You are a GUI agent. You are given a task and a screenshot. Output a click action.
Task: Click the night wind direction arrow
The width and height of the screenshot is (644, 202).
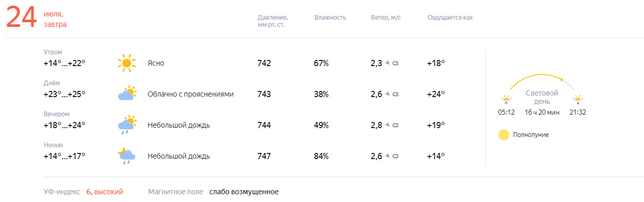[x=387, y=156]
